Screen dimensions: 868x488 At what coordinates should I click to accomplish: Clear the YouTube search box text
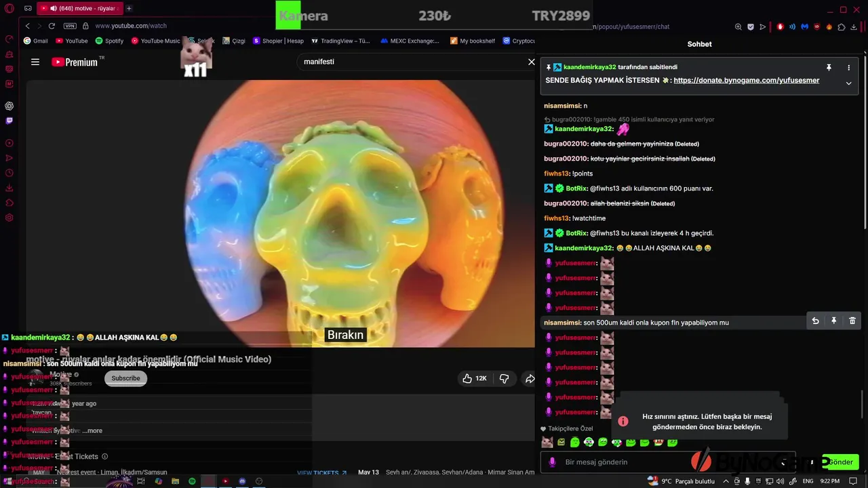[532, 62]
